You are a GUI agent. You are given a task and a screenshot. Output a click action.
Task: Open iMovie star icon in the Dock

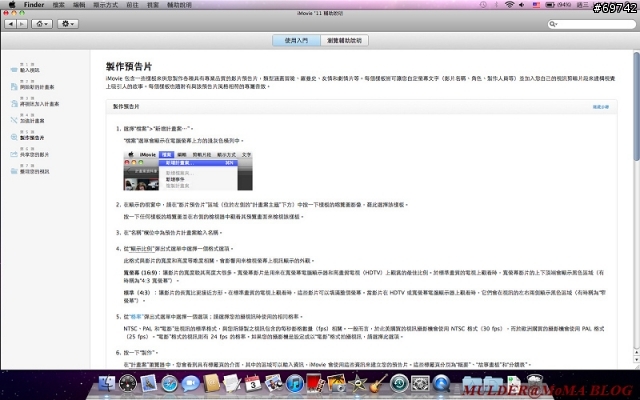358,384
